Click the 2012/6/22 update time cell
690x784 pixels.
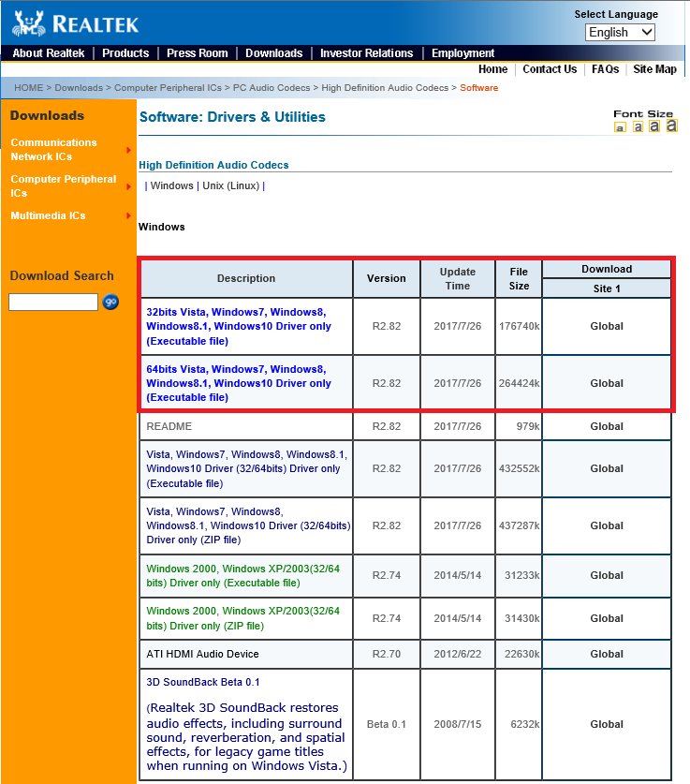click(457, 654)
